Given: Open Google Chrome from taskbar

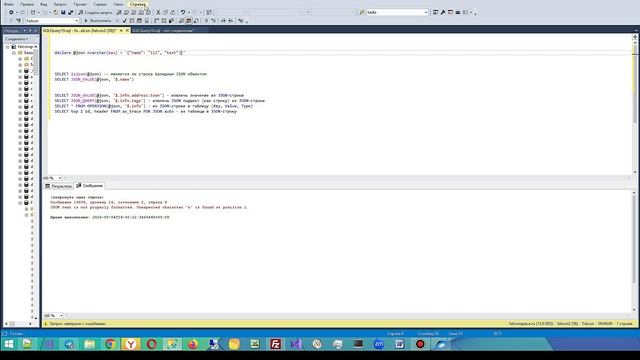Looking at the screenshot, I should point(110,344).
